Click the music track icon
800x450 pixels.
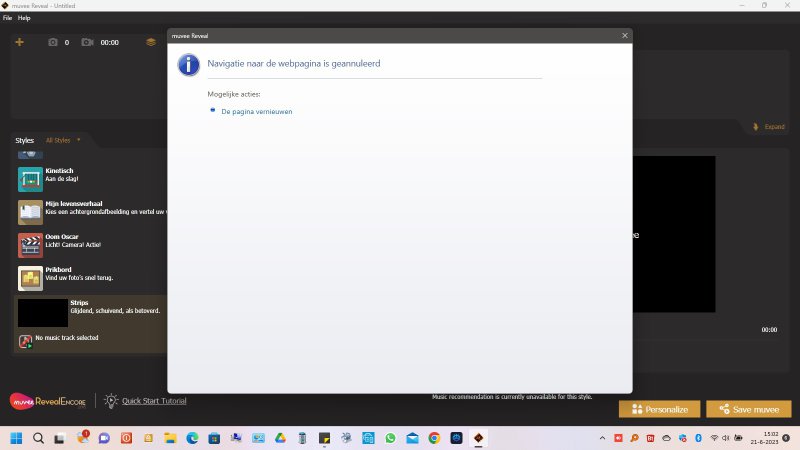click(x=26, y=341)
